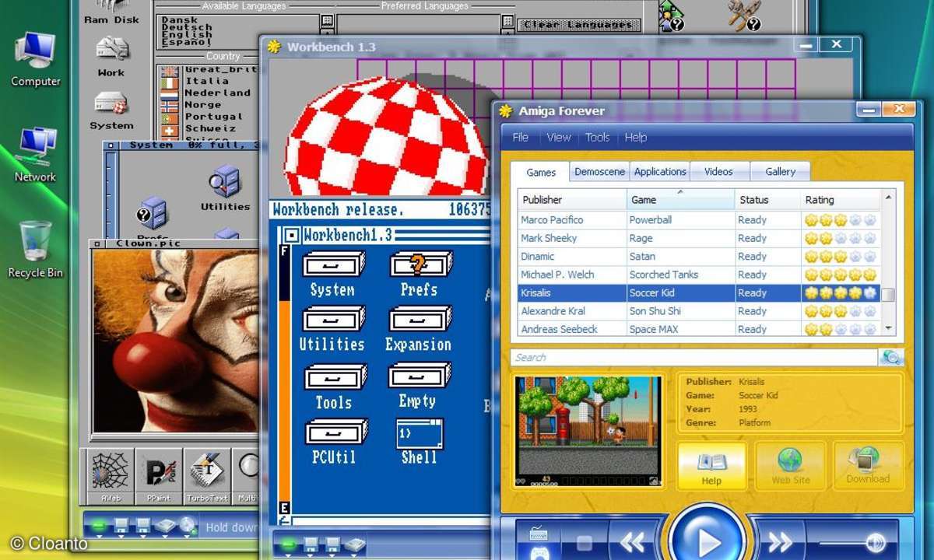Switch to the Demoscene tab

point(599,172)
